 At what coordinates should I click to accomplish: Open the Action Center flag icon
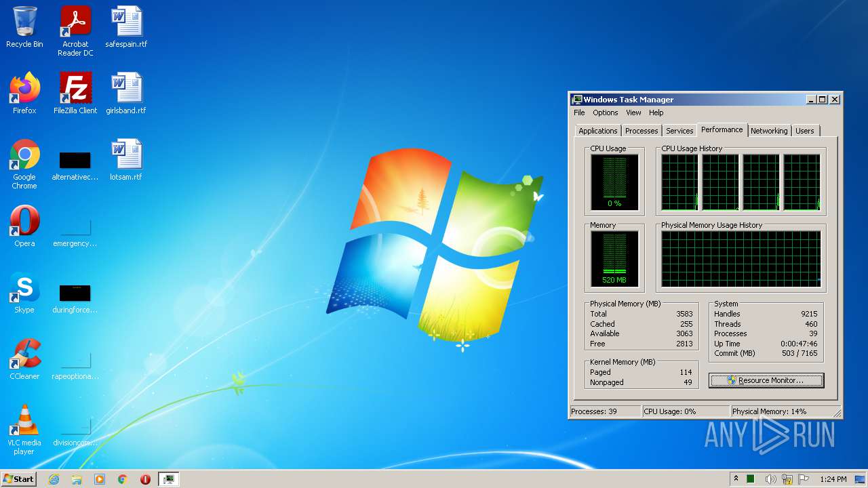(804, 479)
